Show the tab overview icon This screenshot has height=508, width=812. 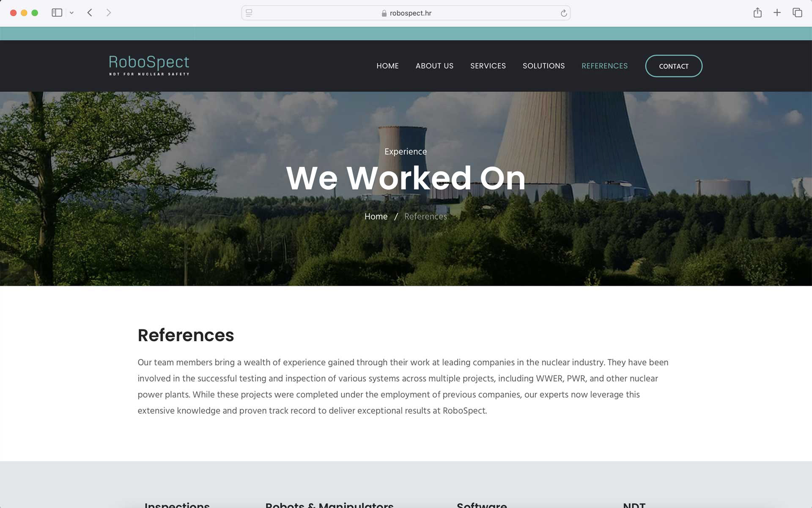point(797,13)
